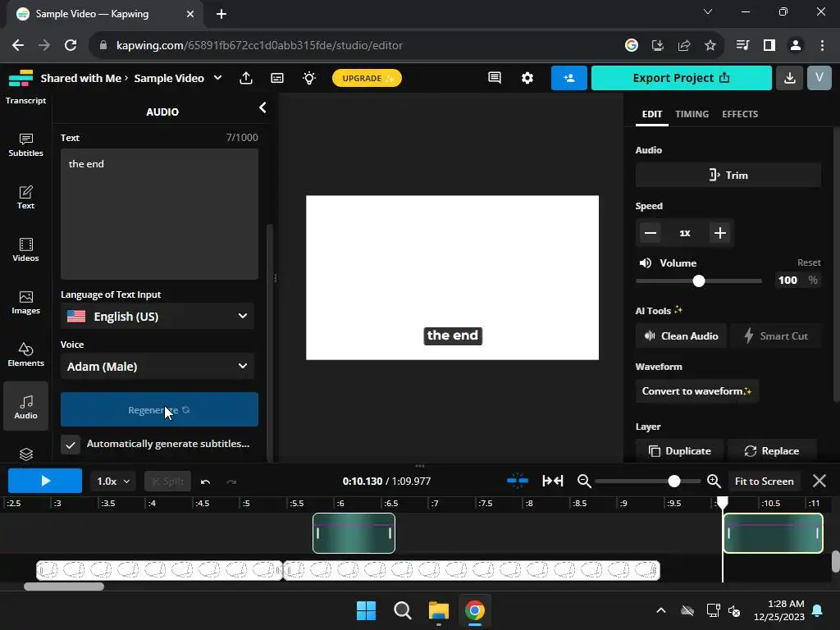Click the redo arrow in timeline bar
The width and height of the screenshot is (840, 630).
[x=231, y=482]
